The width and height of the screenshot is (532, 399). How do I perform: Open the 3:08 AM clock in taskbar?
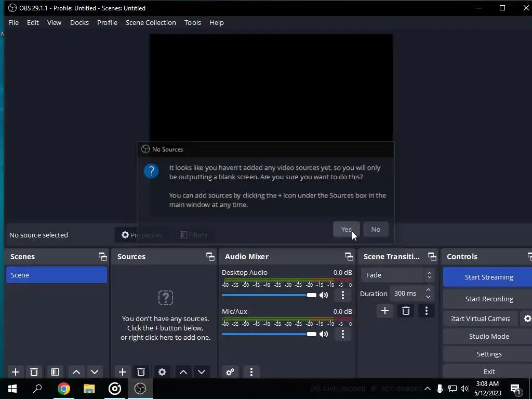tap(487, 389)
